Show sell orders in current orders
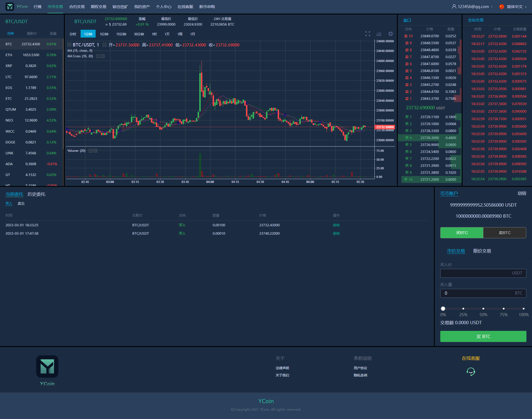This screenshot has height=419, width=532. [x=21, y=204]
